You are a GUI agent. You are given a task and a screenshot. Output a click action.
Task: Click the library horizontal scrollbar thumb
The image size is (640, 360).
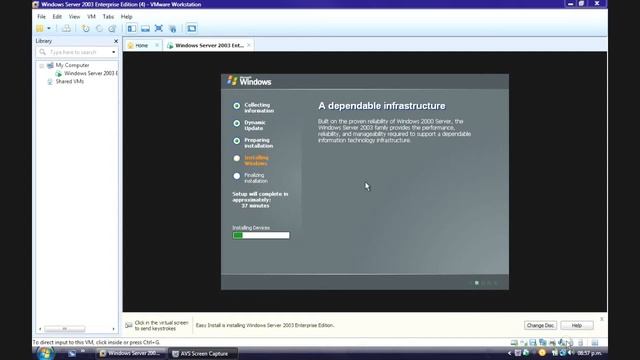64,329
